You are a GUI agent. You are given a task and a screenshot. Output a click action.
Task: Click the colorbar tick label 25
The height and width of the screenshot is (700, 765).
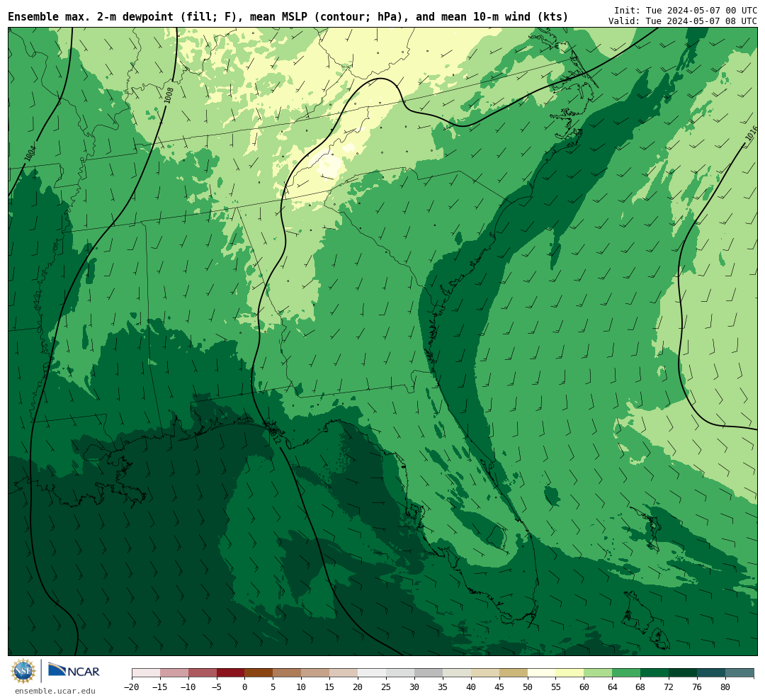tap(386, 687)
